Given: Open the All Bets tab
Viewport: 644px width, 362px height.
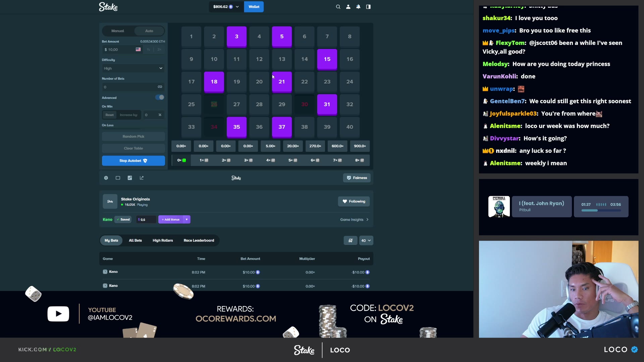Looking at the screenshot, I should pos(136,240).
